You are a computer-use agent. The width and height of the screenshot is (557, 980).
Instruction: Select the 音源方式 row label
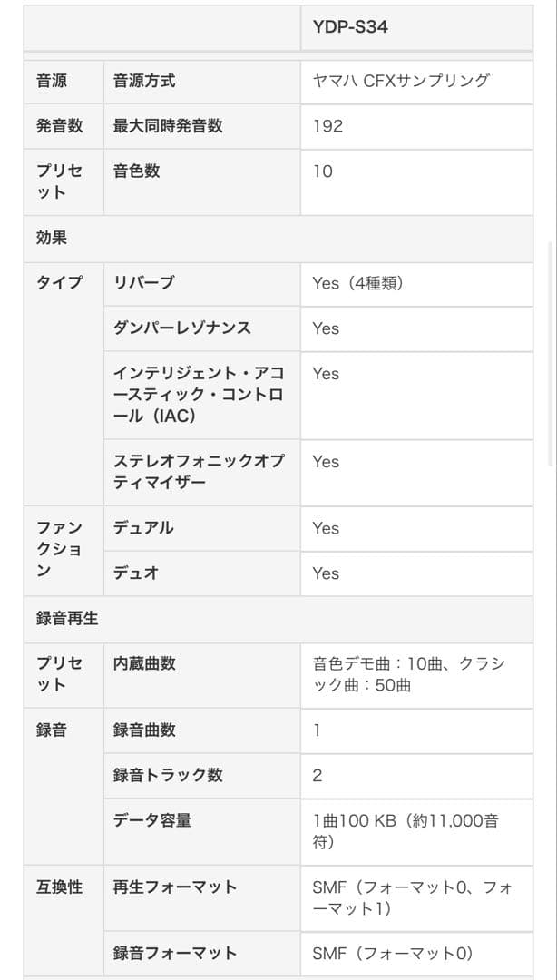(145, 81)
